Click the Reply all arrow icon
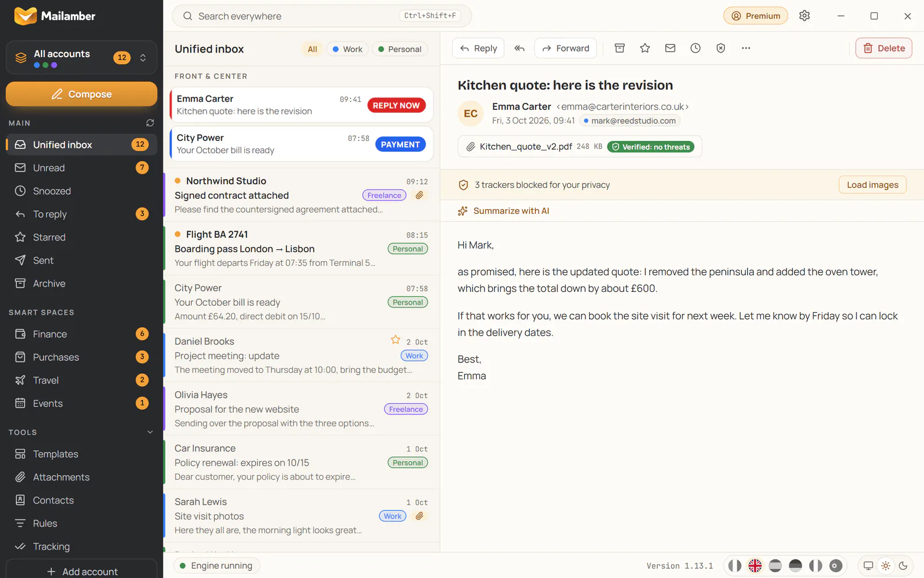 point(519,49)
